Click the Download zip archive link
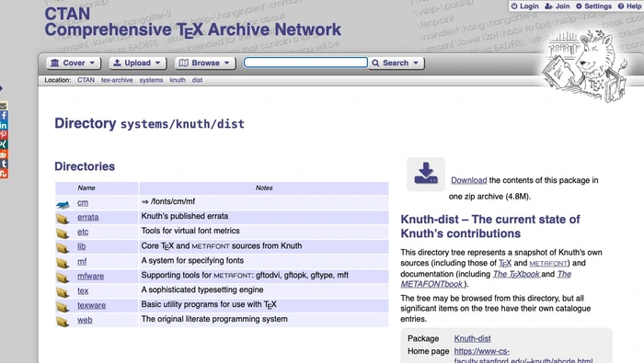Viewport: 644px width, 363px height. (x=468, y=180)
